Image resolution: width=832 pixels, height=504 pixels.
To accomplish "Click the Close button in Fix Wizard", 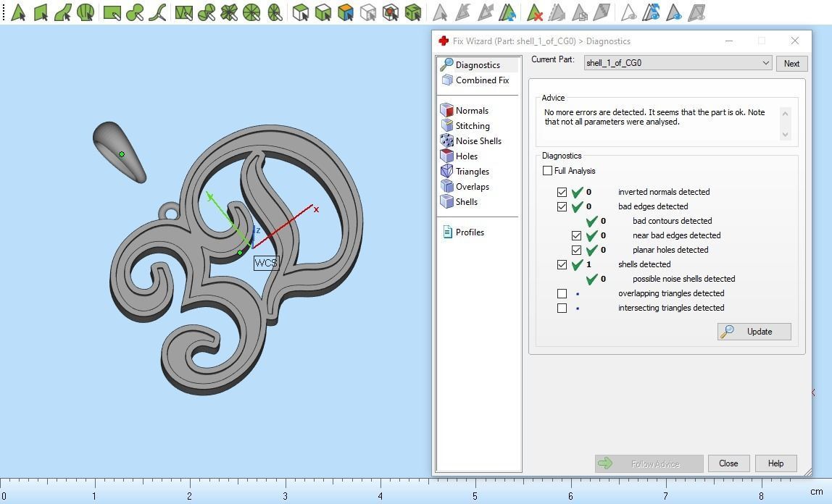I will 728,463.
